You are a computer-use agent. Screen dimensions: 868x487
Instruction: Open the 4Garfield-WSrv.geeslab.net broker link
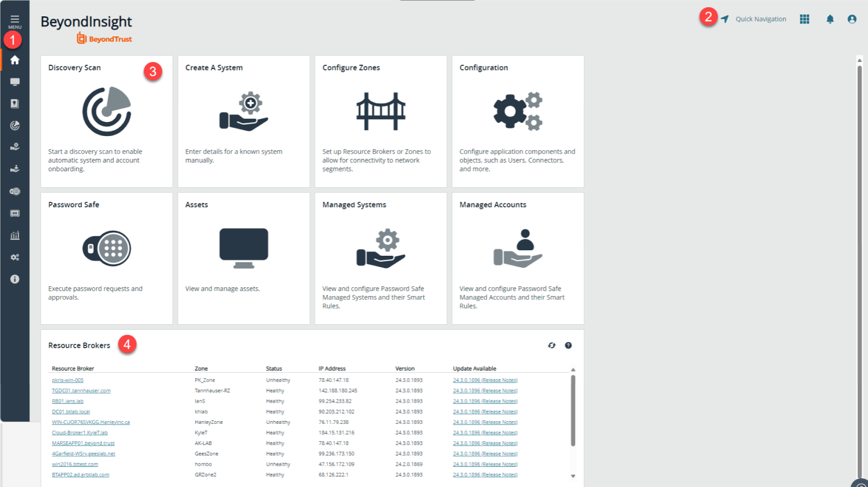click(83, 454)
